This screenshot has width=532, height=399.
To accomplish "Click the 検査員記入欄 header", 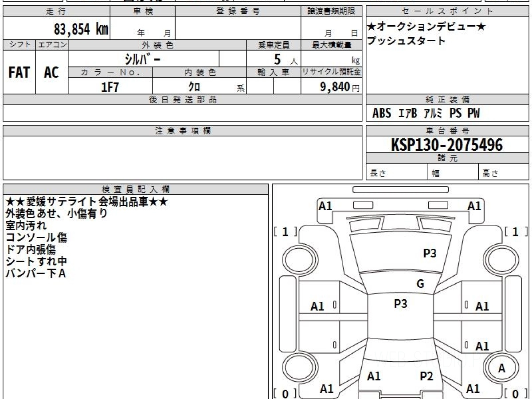I will tap(136, 189).
